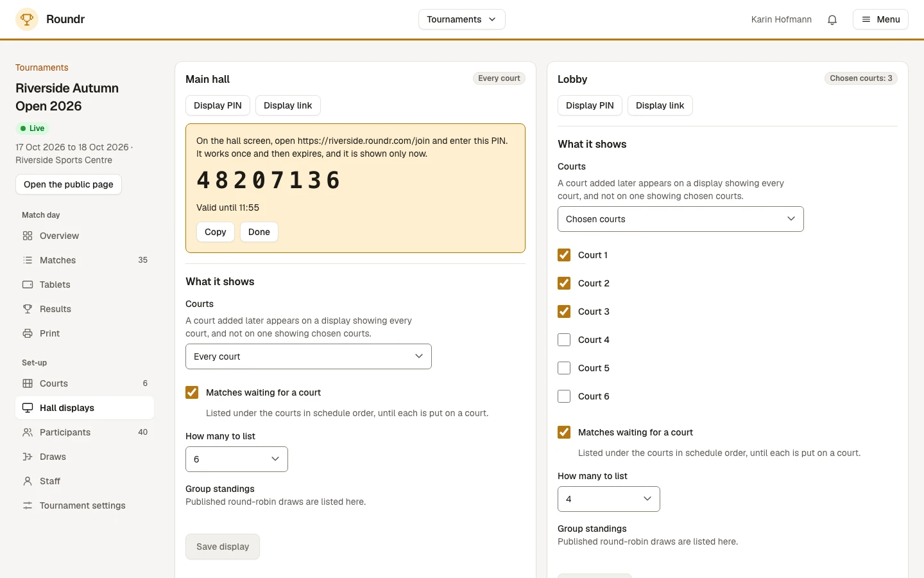Open notifications via the bell icon

pyautogui.click(x=832, y=19)
